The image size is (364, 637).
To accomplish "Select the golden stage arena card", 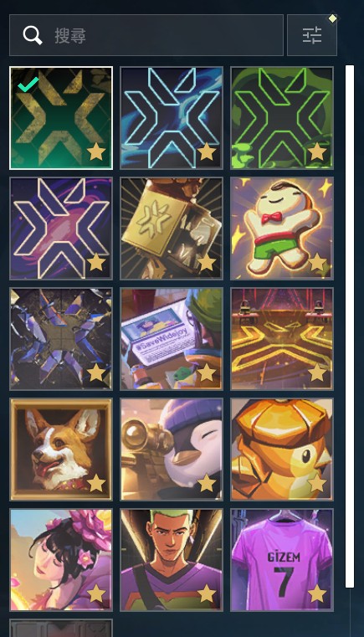I will [x=282, y=339].
